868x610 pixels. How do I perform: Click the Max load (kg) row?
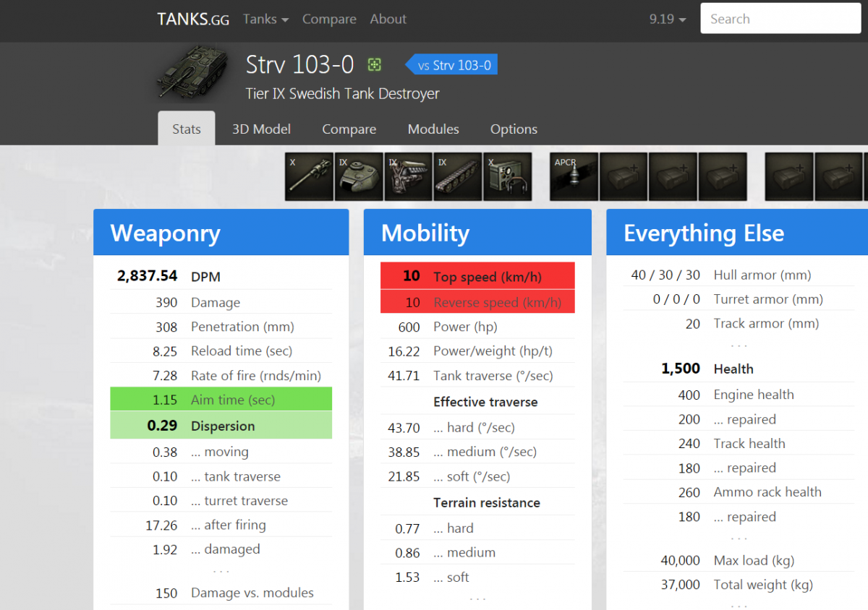point(739,560)
